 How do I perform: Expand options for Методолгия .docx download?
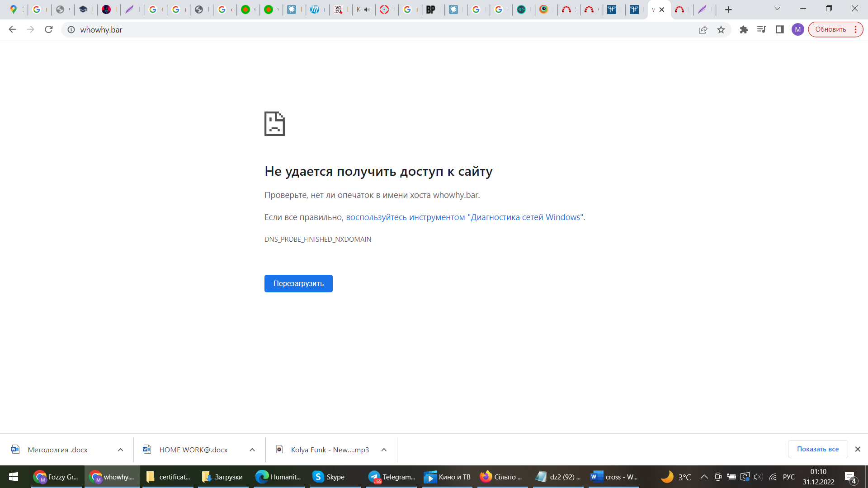[120, 450]
